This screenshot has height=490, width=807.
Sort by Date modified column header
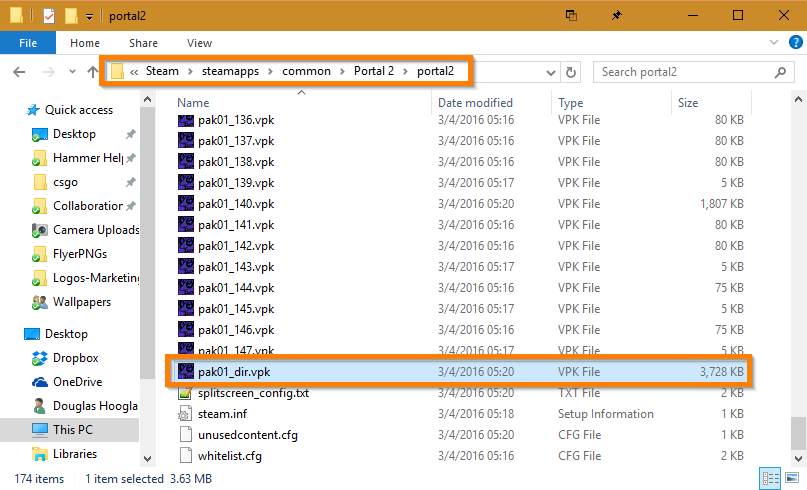[476, 103]
